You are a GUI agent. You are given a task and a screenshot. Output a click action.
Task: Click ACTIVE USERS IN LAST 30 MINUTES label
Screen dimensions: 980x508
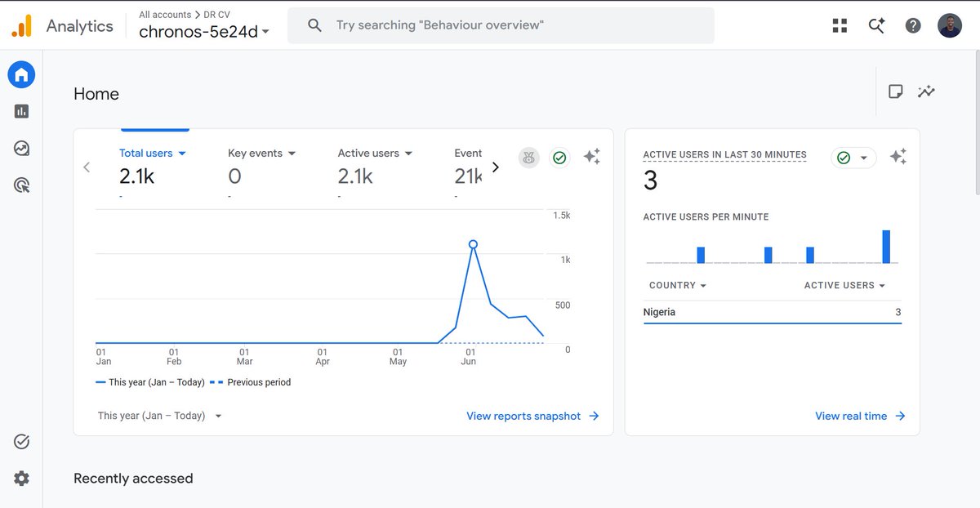pos(724,154)
